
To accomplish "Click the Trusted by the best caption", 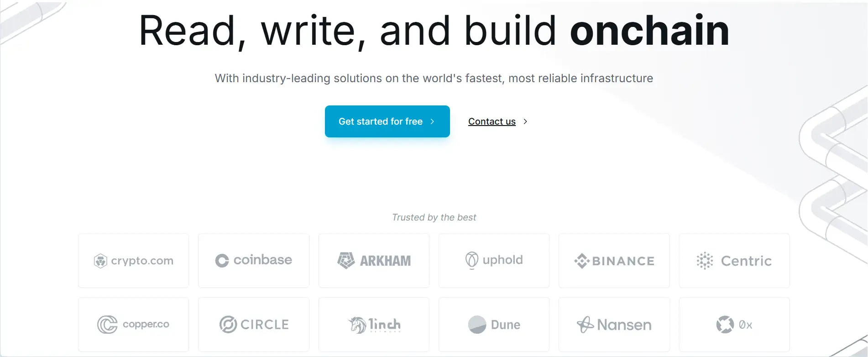I will click(434, 217).
